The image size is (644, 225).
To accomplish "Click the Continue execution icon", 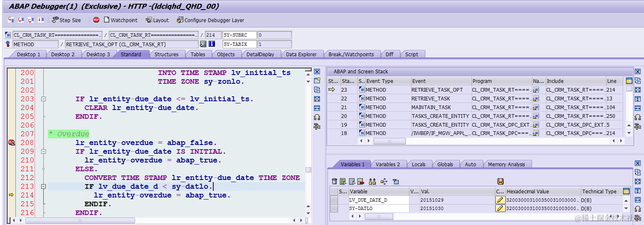I will point(41,20).
